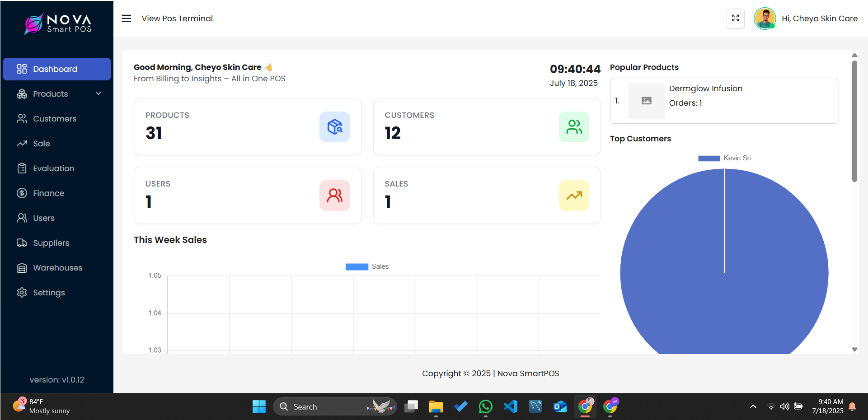Viewport: 868px width, 420px height.
Task: Open the Suppliers sidebar item
Action: coord(57,243)
